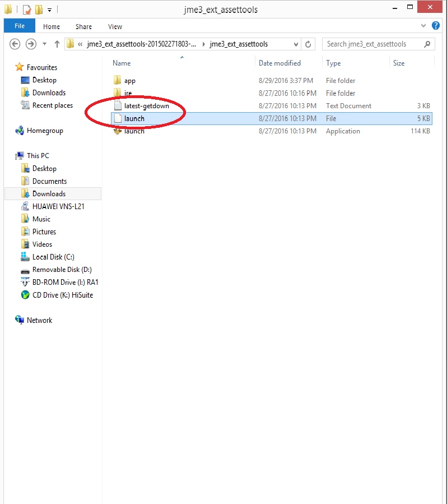The height and width of the screenshot is (504, 447).
Task: Refresh the current folder view
Action: (x=308, y=44)
